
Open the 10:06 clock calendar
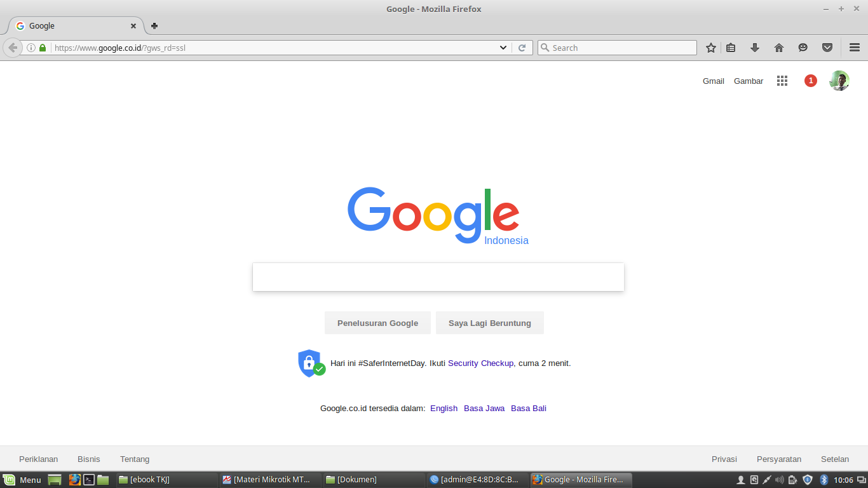(843, 480)
